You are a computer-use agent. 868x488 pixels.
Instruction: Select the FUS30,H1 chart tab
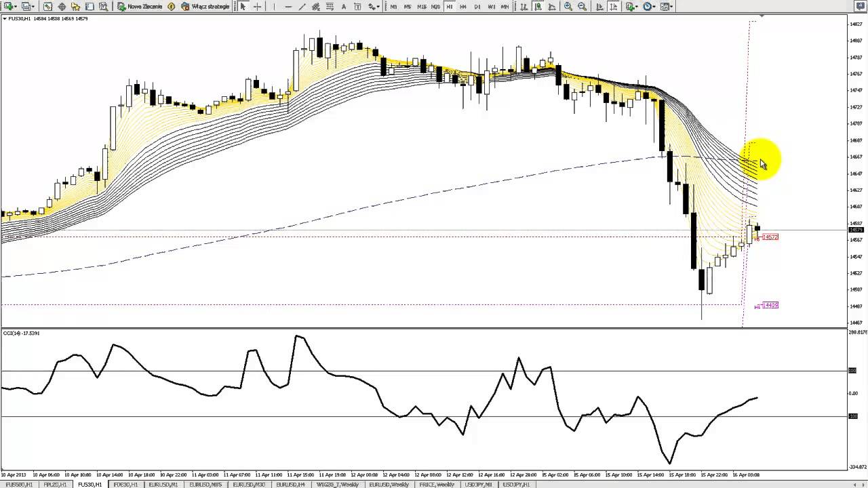point(90,484)
